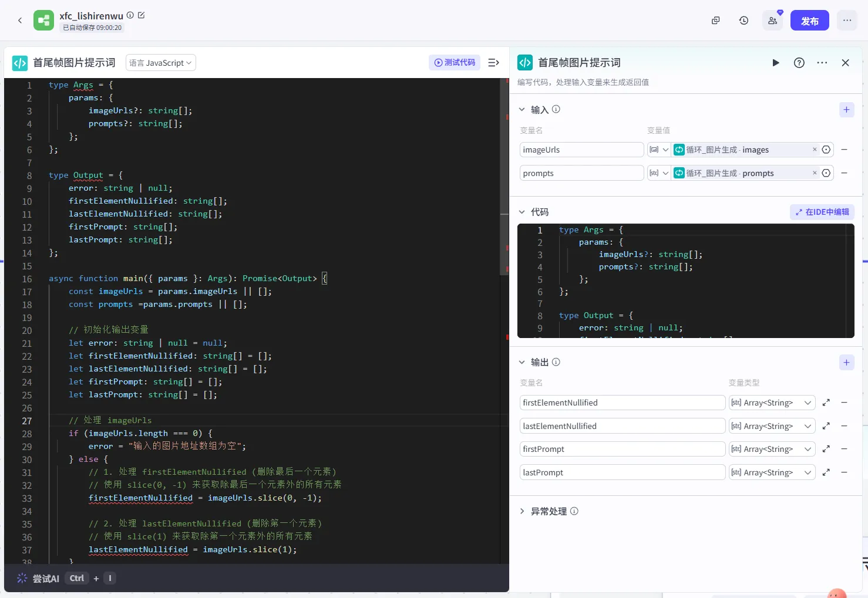Image resolution: width=868 pixels, height=598 pixels.
Task: Click the back arrow in header
Action: click(x=20, y=21)
